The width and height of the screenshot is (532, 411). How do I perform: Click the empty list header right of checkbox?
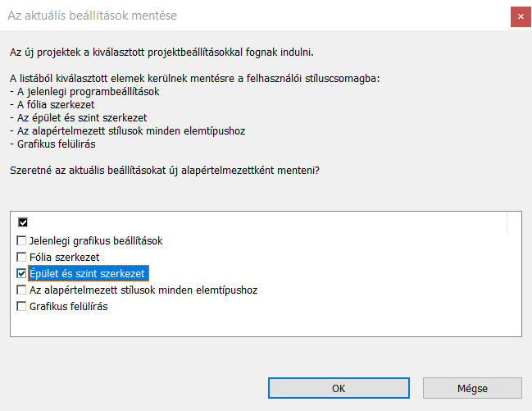tap(262, 222)
